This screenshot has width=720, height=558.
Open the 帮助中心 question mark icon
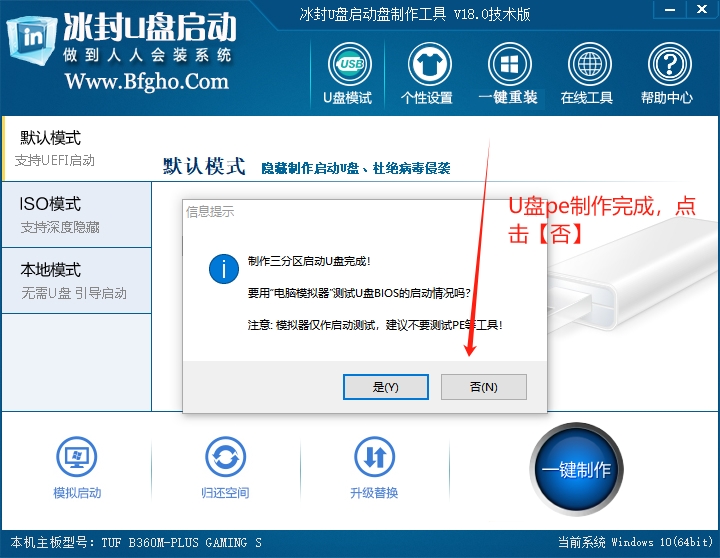pyautogui.click(x=667, y=67)
